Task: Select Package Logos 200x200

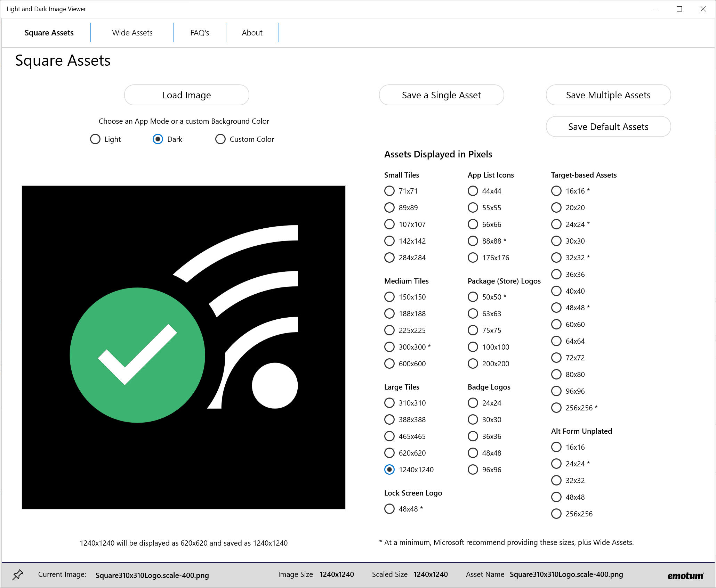Action: point(488,364)
